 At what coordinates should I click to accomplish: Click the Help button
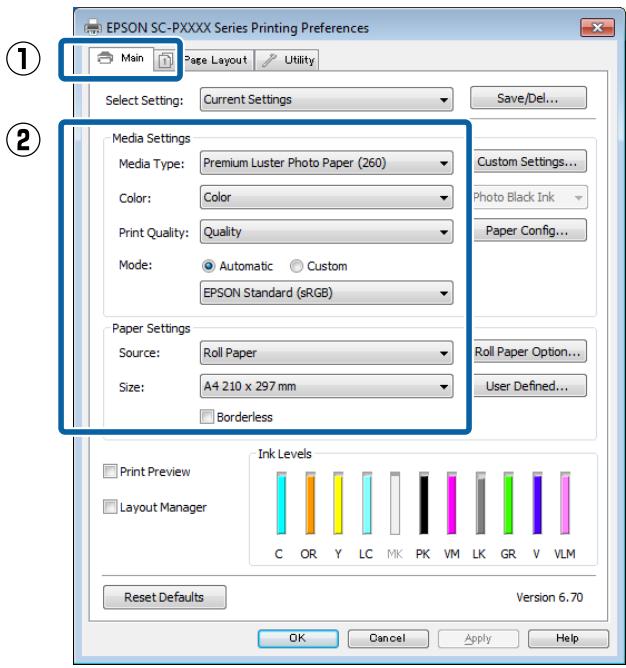click(x=568, y=638)
